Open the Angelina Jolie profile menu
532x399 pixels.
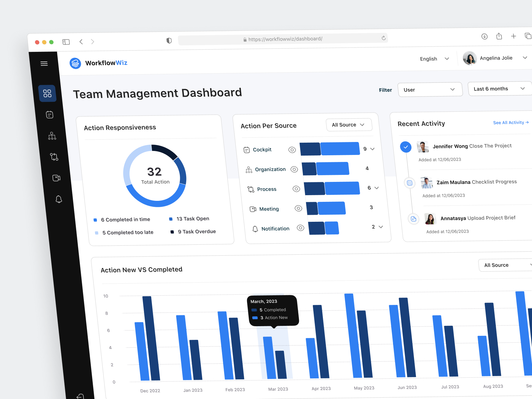pyautogui.click(x=495, y=58)
